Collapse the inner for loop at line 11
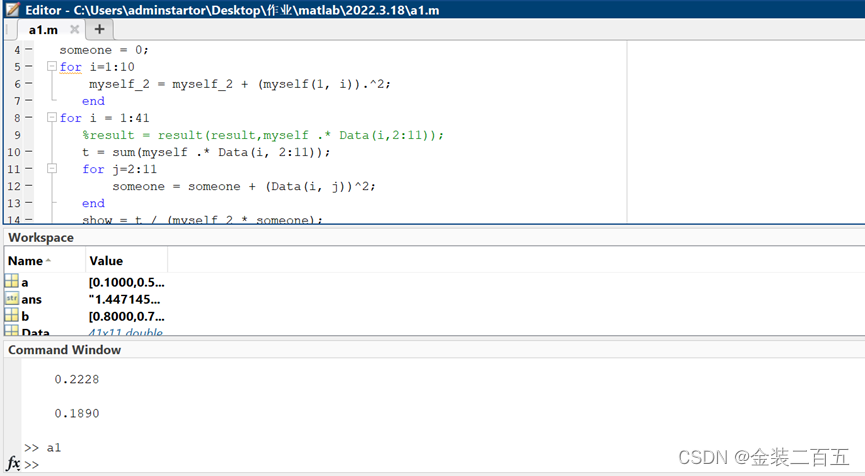865x476 pixels. (x=52, y=168)
